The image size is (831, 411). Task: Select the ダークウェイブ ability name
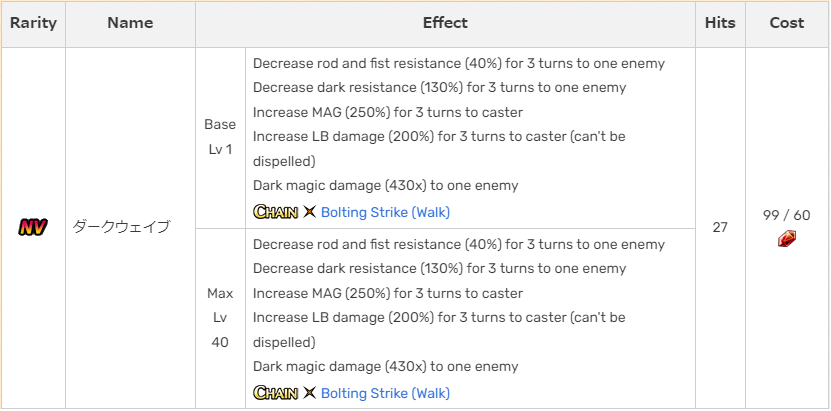tap(121, 228)
